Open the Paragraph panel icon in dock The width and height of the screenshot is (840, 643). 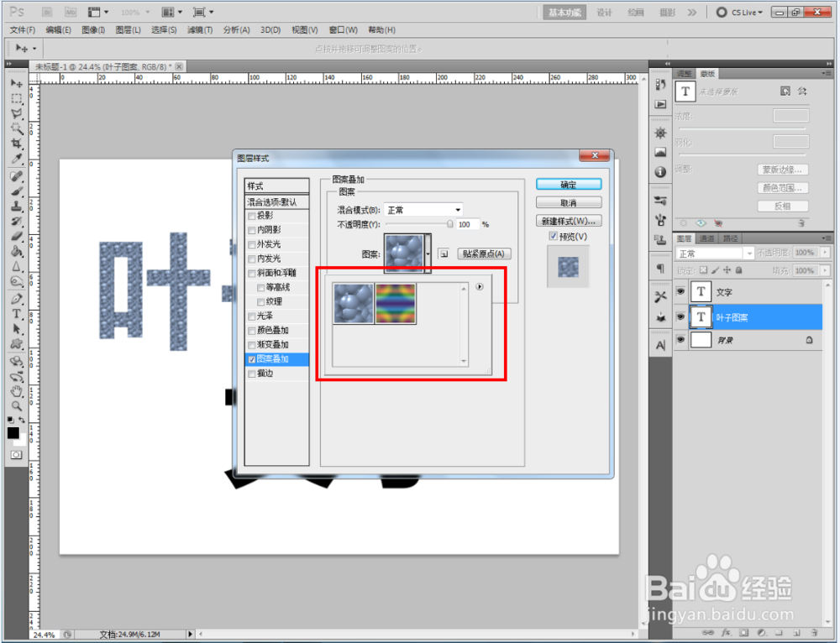tap(660, 269)
